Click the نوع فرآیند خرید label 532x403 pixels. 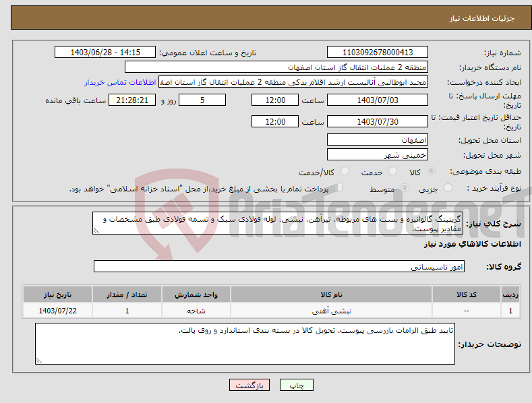(x=494, y=188)
